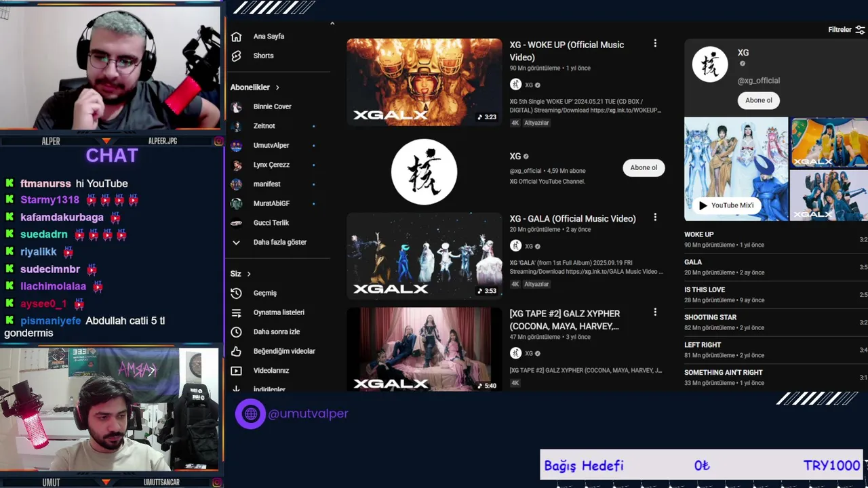Open Oynatma listeleri menu item
This screenshot has width=868, height=488.
279,312
